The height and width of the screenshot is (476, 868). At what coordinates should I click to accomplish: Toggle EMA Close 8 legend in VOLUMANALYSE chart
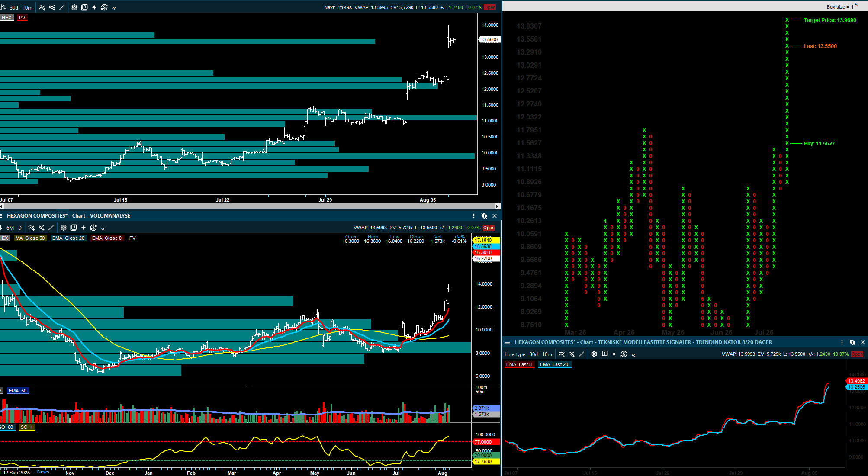pos(107,238)
